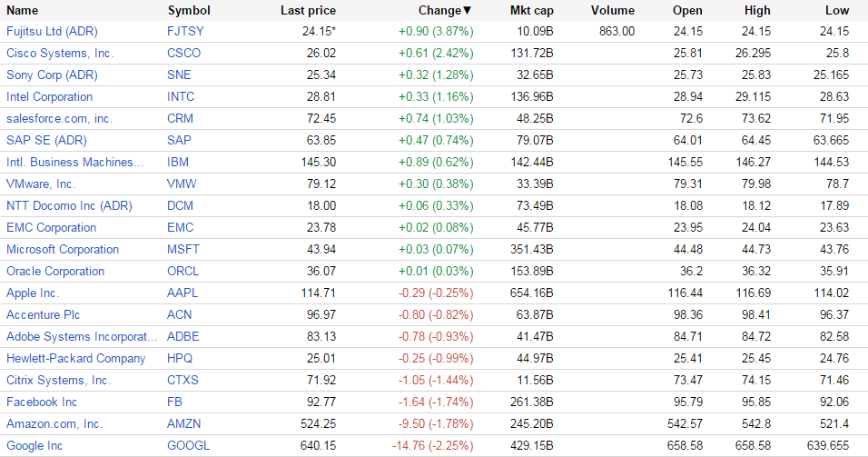The width and height of the screenshot is (868, 457).
Task: Click the FB ticker symbol
Action: [175, 402]
